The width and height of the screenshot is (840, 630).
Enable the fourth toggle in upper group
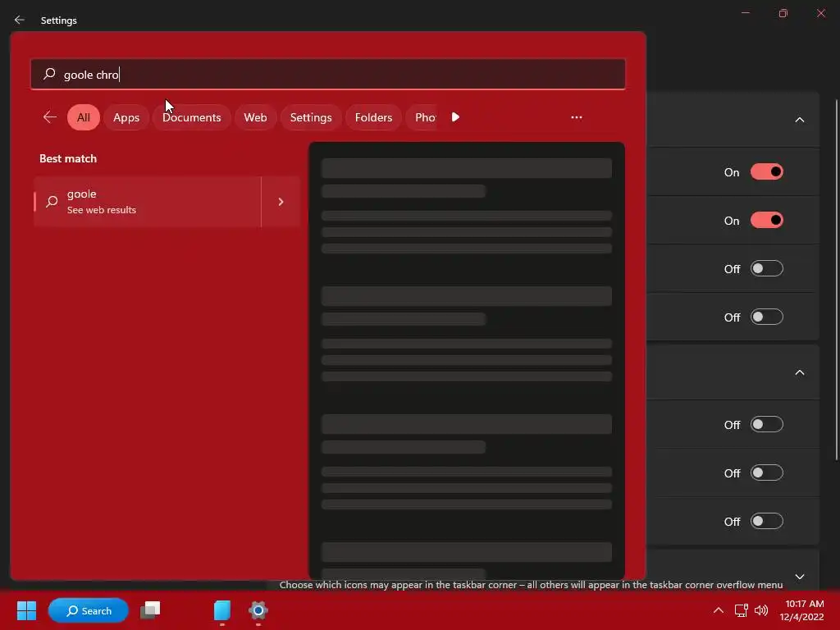coord(767,317)
